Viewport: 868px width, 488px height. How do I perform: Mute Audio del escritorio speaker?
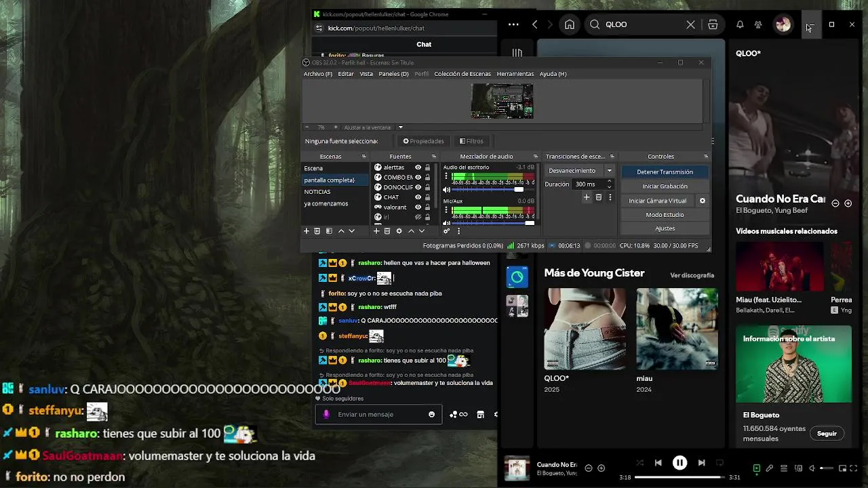coord(446,190)
